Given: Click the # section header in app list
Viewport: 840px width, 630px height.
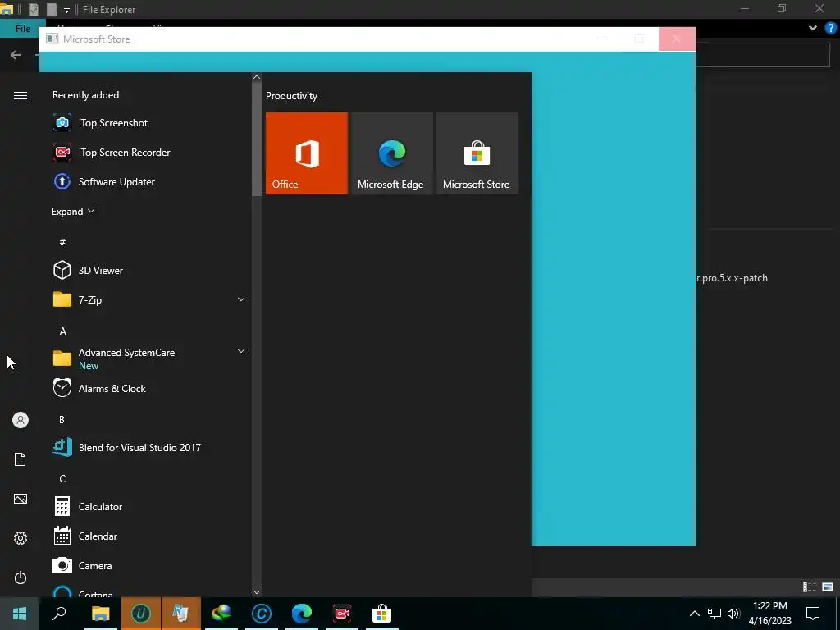Looking at the screenshot, I should [x=62, y=242].
